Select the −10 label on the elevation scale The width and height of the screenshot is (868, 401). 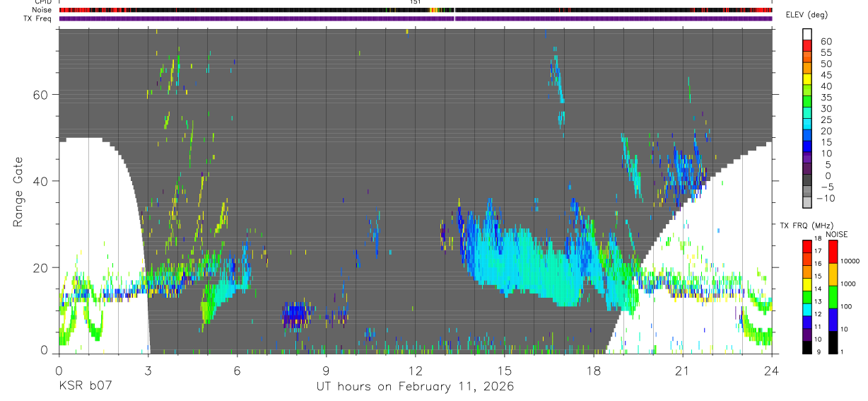click(828, 199)
